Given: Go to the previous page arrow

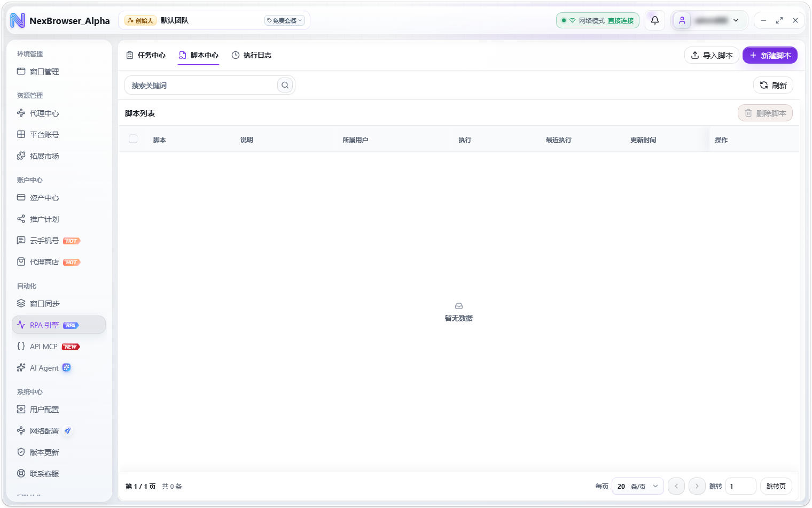Looking at the screenshot, I should 676,486.
